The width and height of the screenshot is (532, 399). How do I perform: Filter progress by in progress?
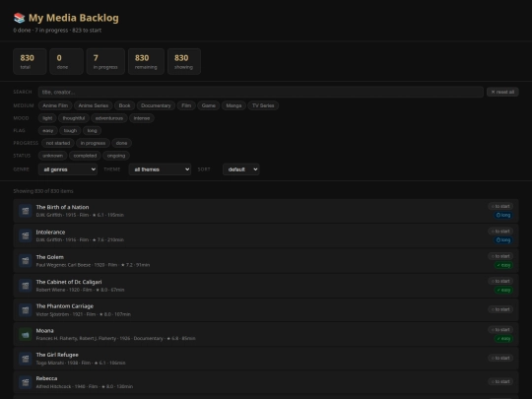(93, 143)
